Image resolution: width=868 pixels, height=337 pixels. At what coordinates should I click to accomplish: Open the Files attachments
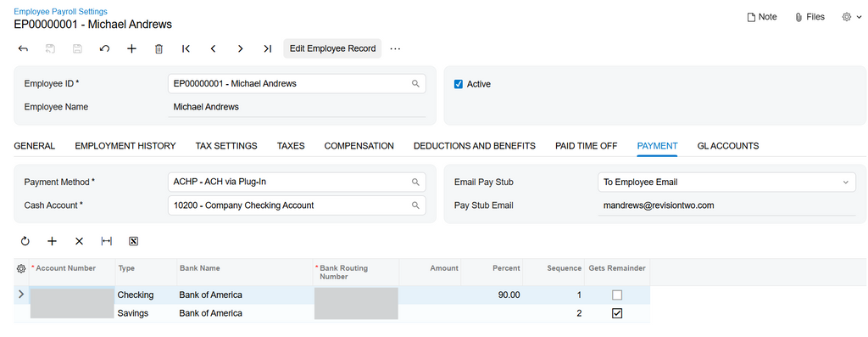[810, 17]
